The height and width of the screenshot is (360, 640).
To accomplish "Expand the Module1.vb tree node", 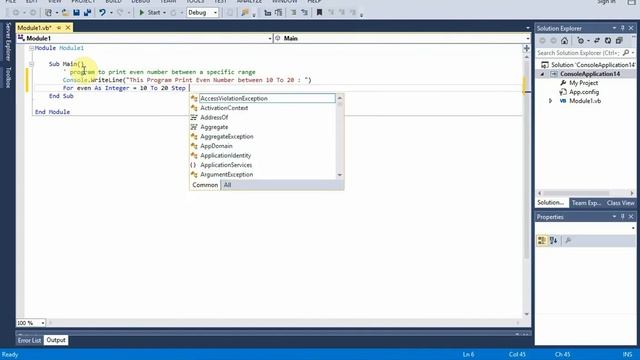I will (x=550, y=101).
